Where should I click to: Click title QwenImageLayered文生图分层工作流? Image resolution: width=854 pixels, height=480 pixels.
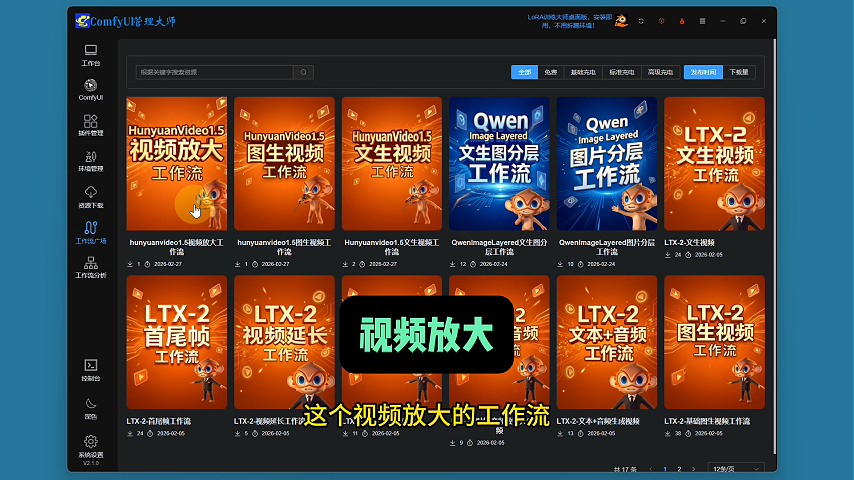(x=499, y=247)
